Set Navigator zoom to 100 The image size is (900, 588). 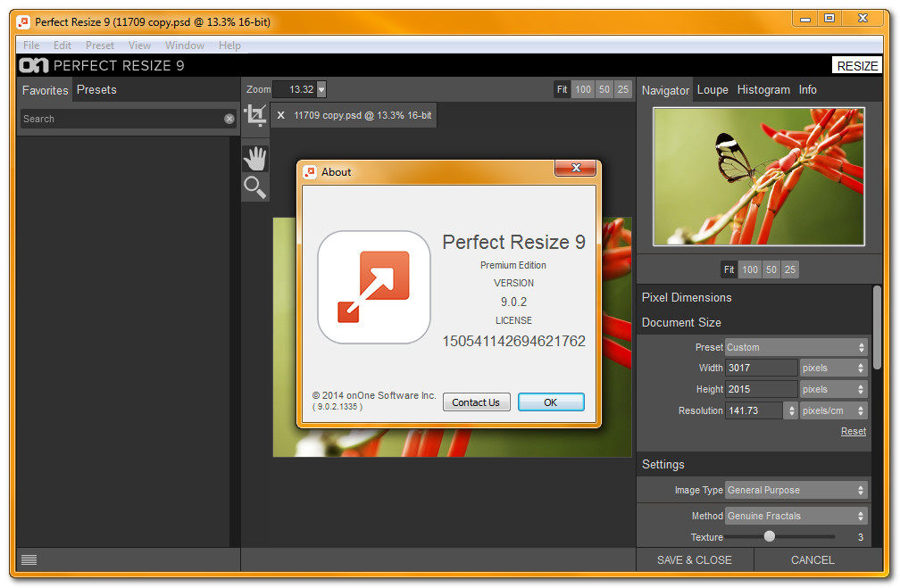point(750,269)
